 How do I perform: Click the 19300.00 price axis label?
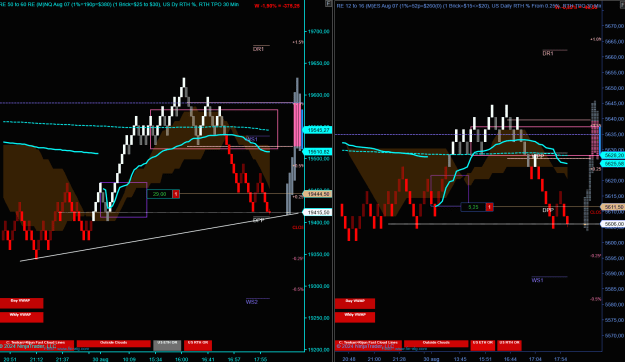319,286
